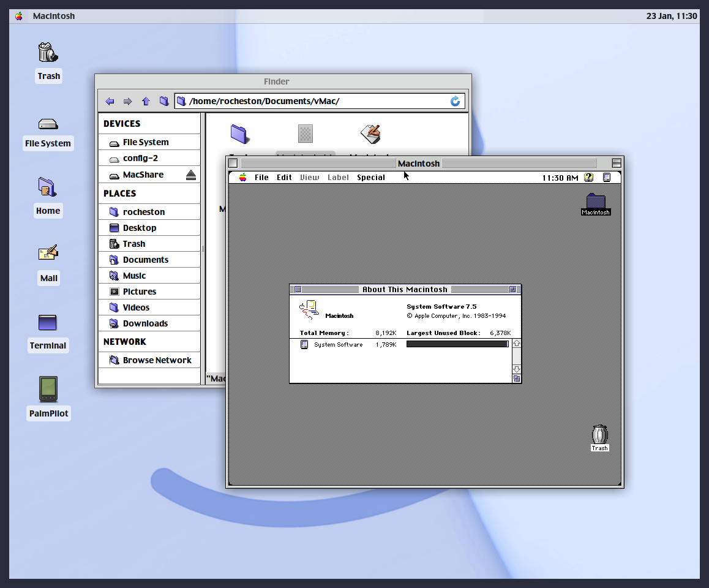Click the 11:30 AM menubar clock

[560, 178]
